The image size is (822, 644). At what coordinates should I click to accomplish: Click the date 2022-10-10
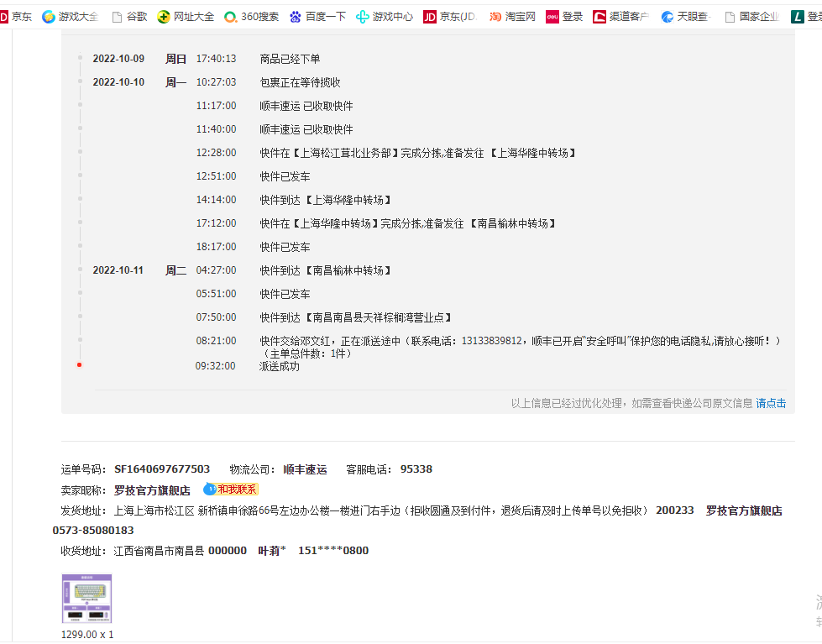coord(118,82)
